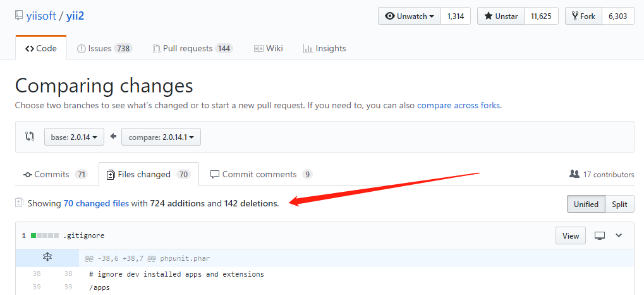Open the Unwatch dropdown
Viewport: 644px width, 295px height.
(x=410, y=16)
